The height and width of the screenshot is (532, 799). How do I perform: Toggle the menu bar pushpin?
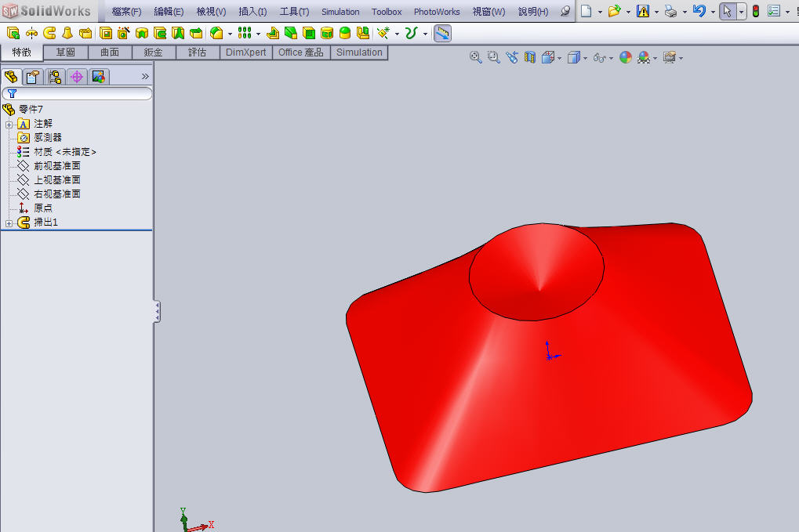(565, 11)
